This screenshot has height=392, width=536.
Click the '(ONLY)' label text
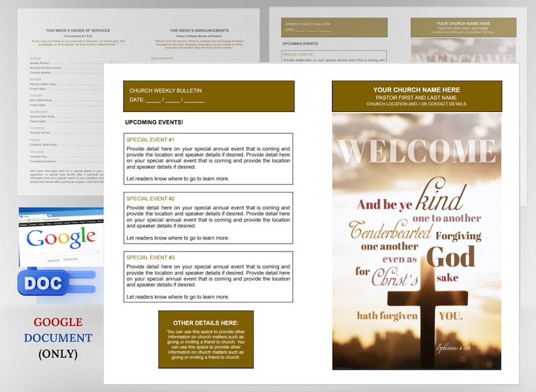(x=58, y=354)
